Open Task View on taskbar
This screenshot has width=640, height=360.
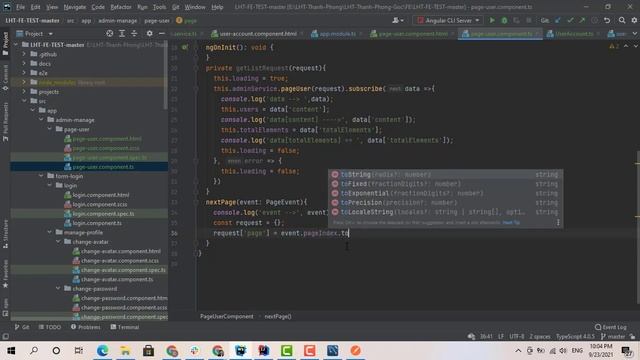[79, 351]
